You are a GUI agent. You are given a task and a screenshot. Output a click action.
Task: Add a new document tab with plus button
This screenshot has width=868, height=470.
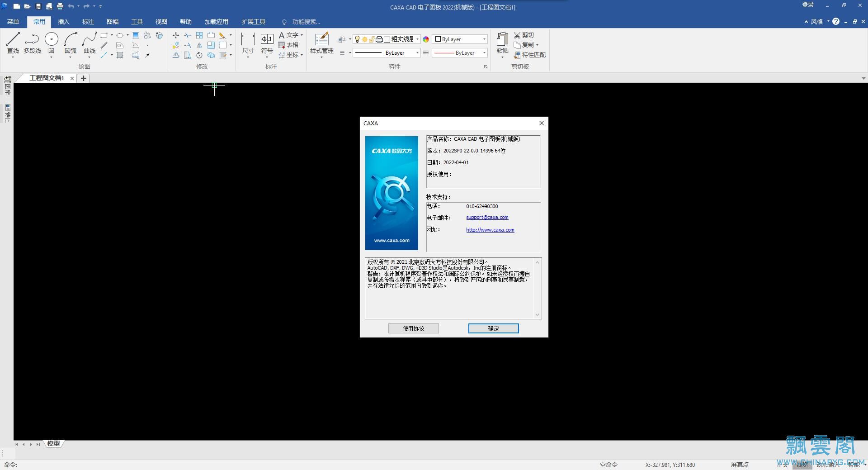(84, 78)
